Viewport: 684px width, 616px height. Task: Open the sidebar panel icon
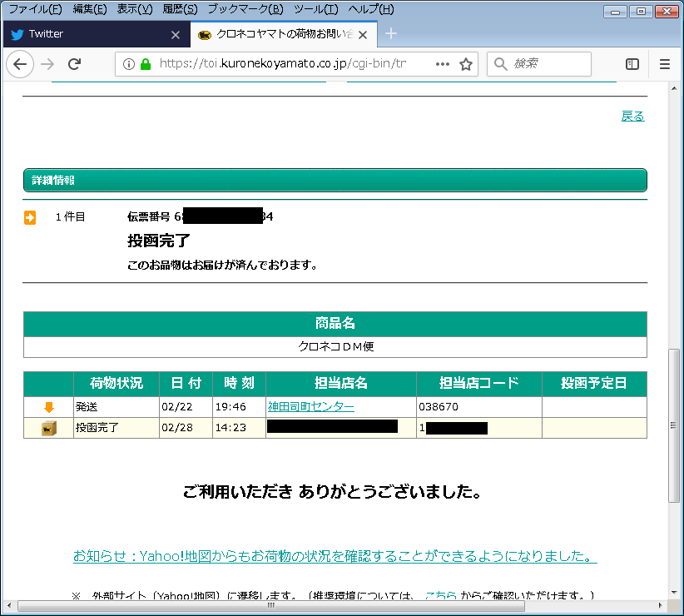click(632, 64)
